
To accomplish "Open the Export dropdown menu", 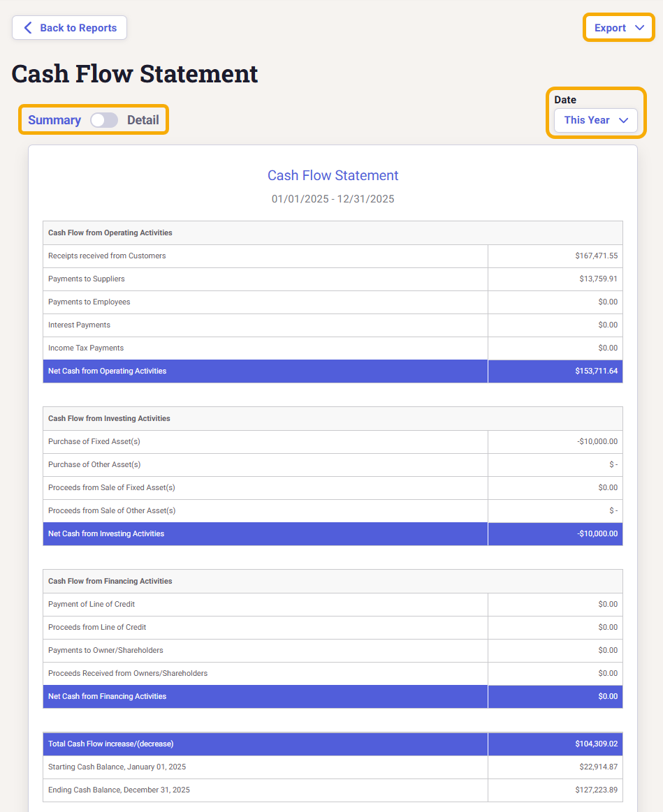I will tap(611, 28).
